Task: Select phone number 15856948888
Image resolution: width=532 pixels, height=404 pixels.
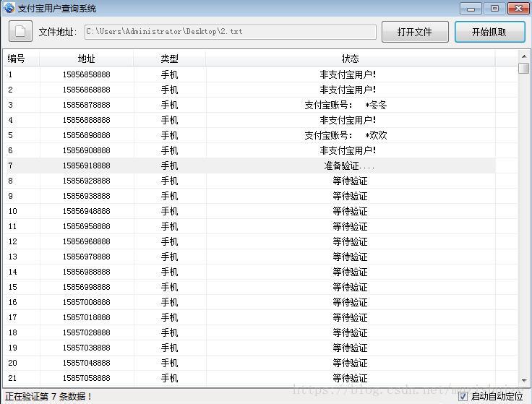Action: point(87,211)
